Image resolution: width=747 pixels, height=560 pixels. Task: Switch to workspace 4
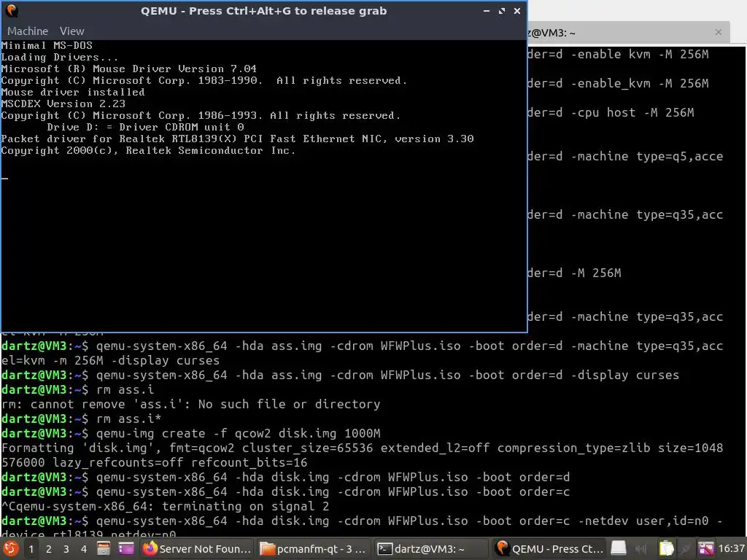pos(84,549)
